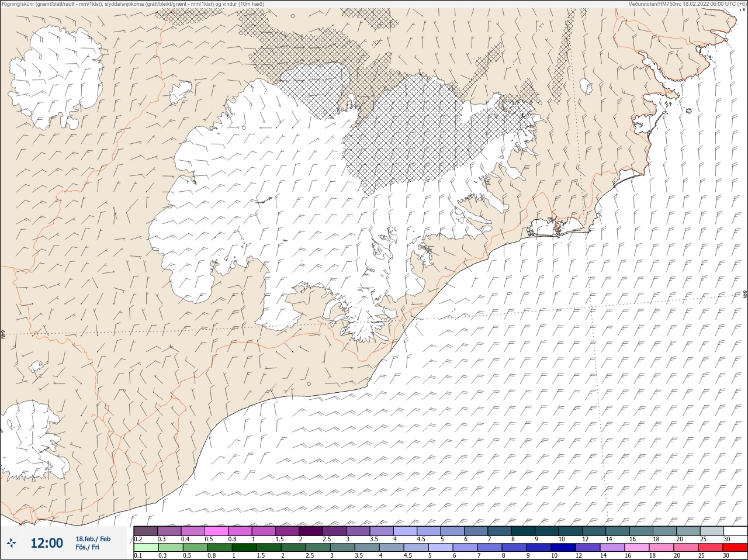Pick the red 30 swatch in lower legend
This screenshot has height=560, width=748.
(735, 548)
